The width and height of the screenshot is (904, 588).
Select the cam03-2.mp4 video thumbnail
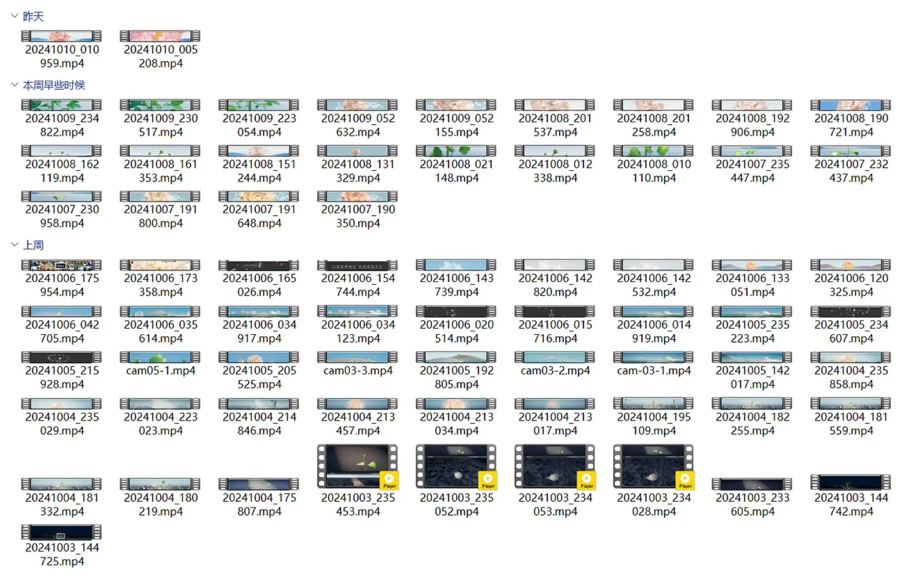555,357
